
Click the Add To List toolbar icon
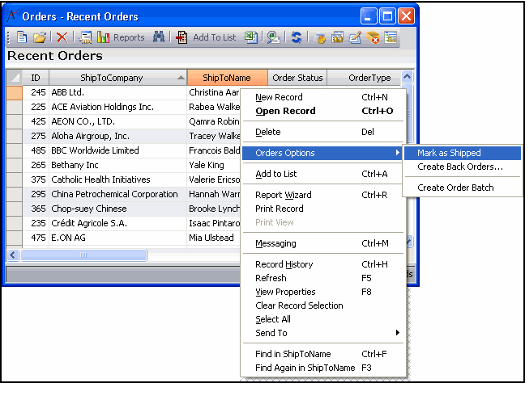click(182, 37)
